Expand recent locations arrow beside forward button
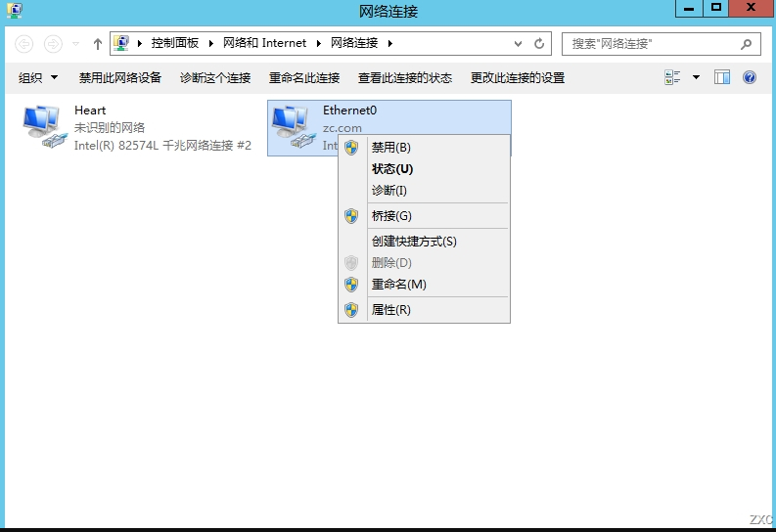Viewport: 776px width, 532px height. pyautogui.click(x=75, y=44)
